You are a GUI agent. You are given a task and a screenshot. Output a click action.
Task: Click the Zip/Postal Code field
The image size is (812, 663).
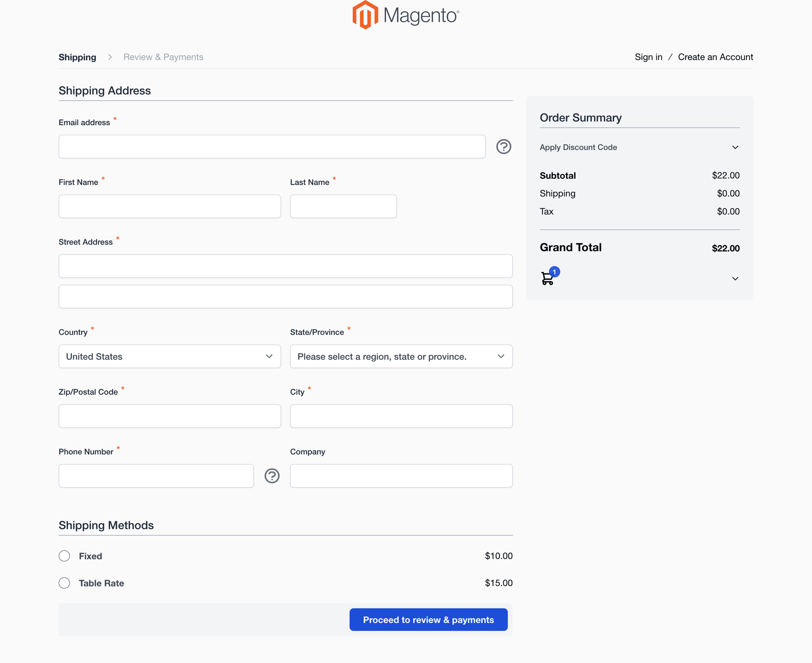(x=169, y=416)
